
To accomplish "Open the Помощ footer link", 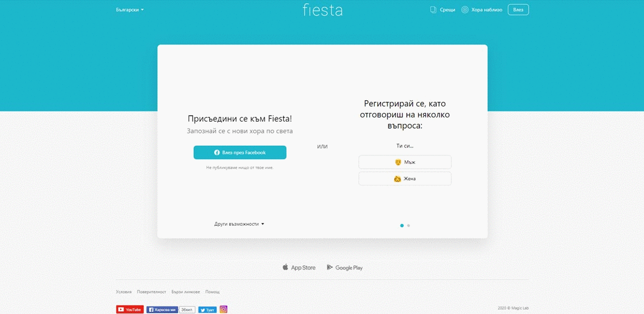I will coord(211,291).
